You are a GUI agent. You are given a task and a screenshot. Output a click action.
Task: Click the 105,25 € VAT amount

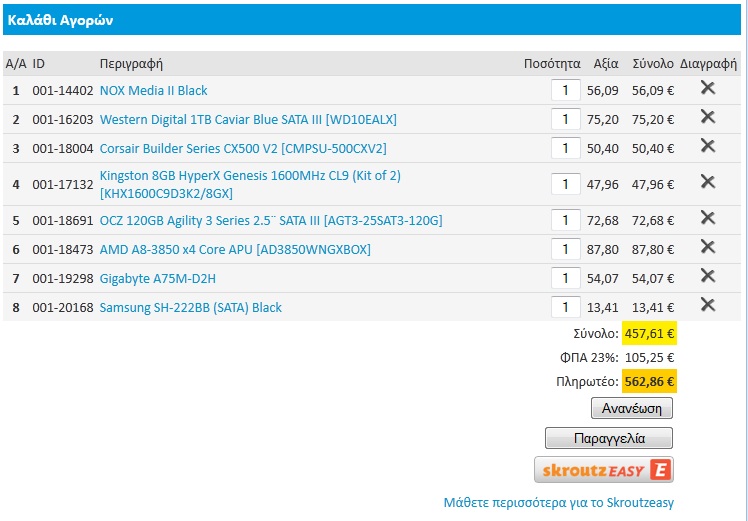point(649,357)
